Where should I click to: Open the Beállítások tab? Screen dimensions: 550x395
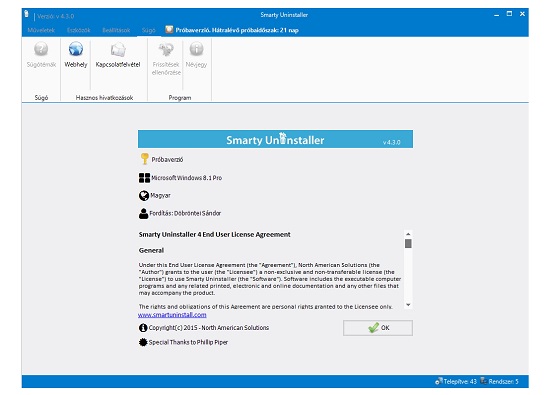(x=116, y=30)
